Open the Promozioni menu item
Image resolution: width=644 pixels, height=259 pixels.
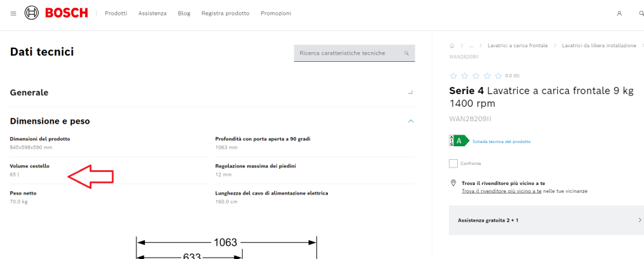(x=276, y=13)
